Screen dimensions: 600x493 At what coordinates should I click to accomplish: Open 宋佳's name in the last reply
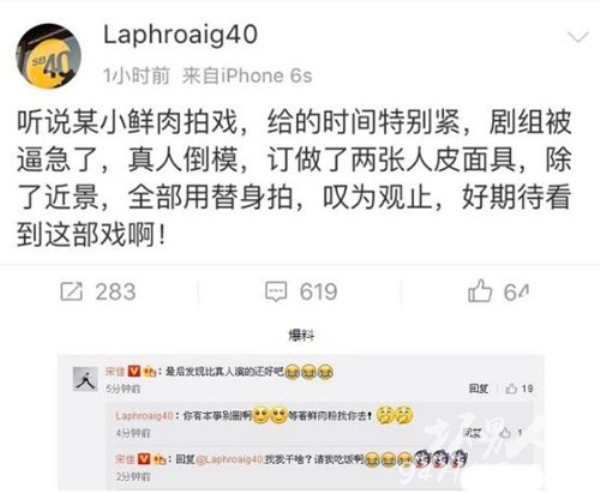click(x=125, y=459)
